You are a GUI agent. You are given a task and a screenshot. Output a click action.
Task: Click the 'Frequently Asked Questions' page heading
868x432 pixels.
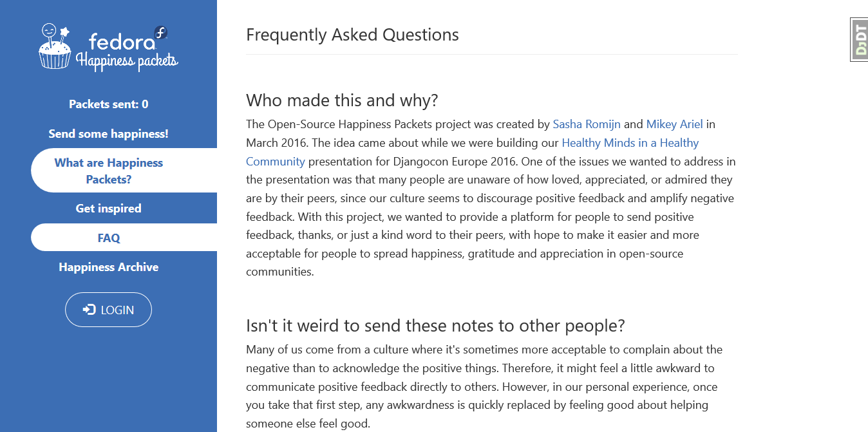coord(352,35)
